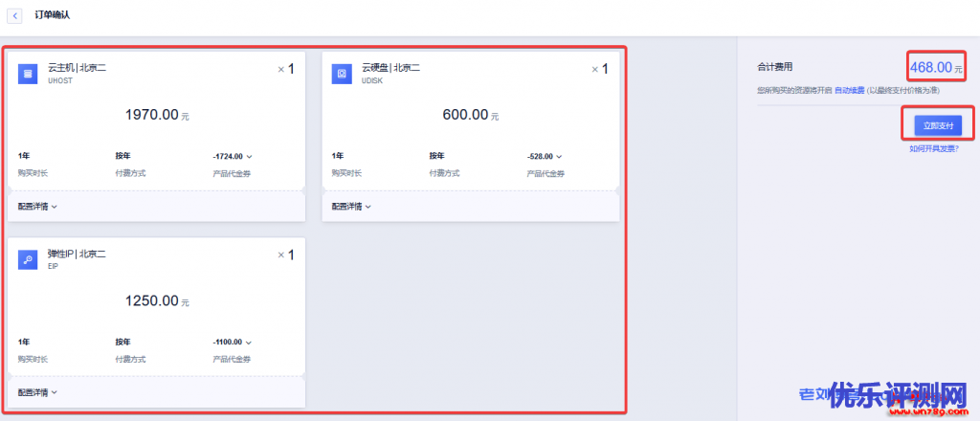Click the UDISK subtitle text
The height and width of the screenshot is (421, 980).
click(371, 80)
